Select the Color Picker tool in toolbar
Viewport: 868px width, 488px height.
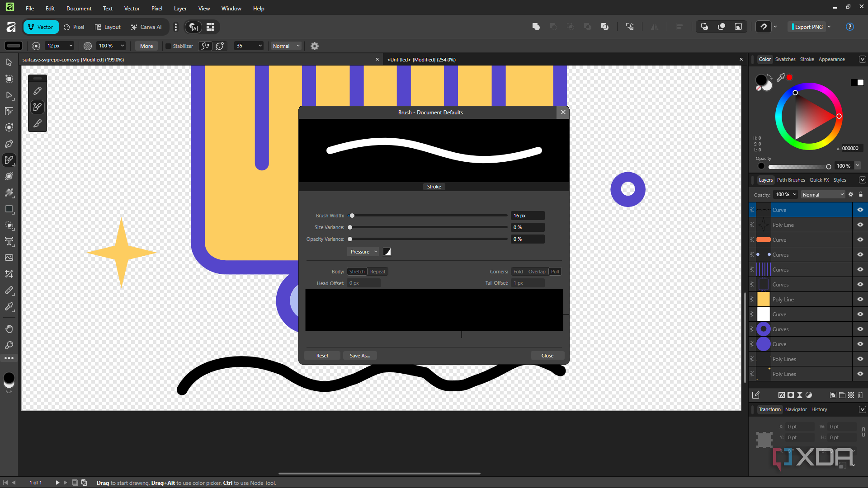[x=9, y=306]
